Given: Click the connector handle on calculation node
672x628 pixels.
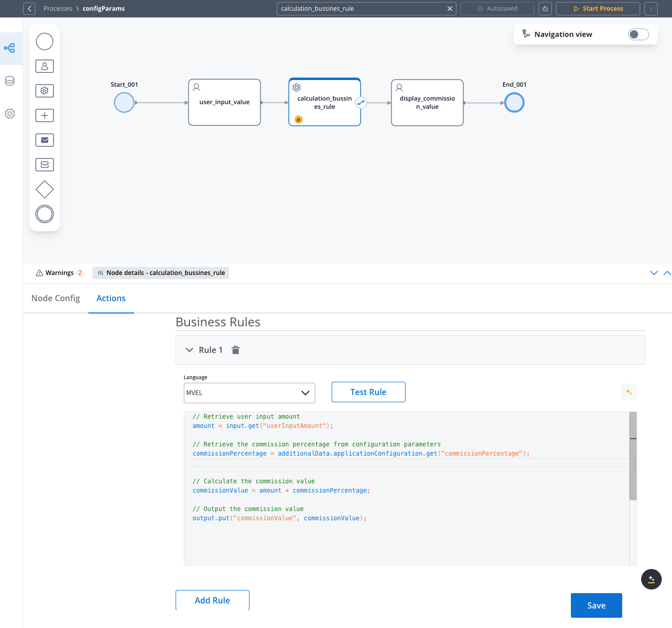Looking at the screenshot, I should (x=361, y=103).
